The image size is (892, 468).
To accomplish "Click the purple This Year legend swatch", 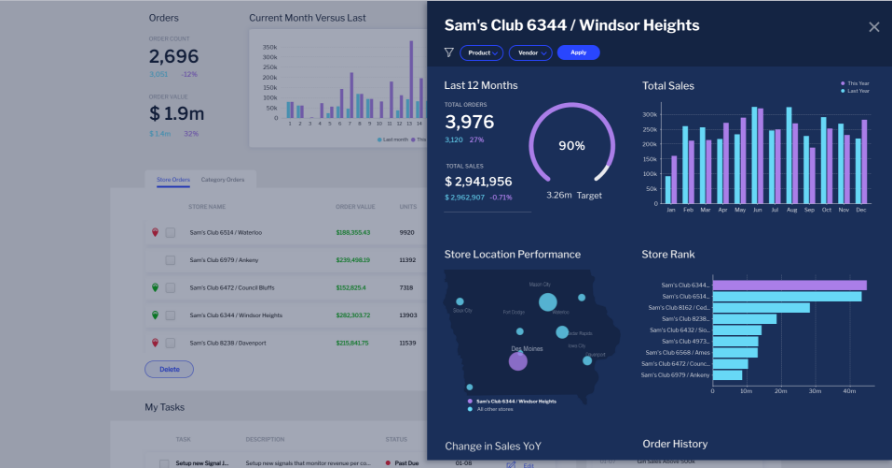I will [x=844, y=83].
